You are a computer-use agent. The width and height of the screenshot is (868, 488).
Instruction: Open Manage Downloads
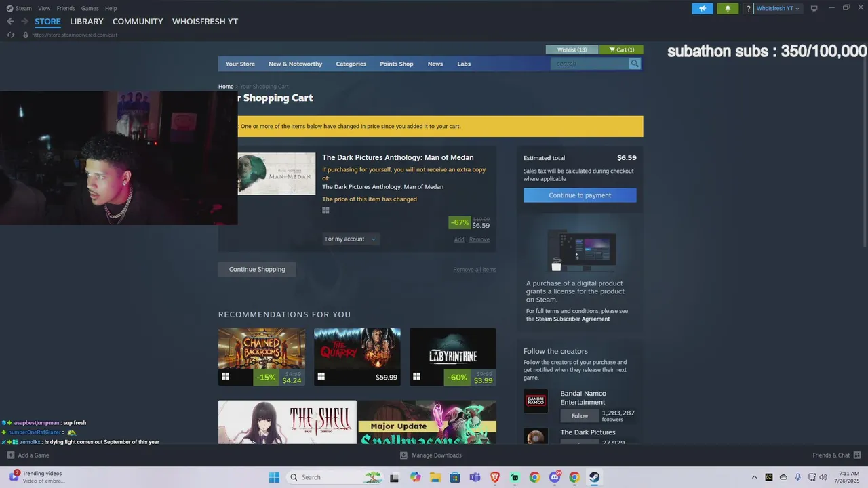coord(431,455)
